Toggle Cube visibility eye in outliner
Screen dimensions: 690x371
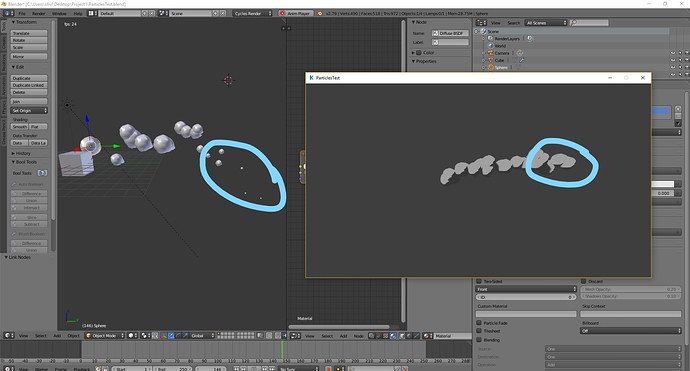coord(673,60)
